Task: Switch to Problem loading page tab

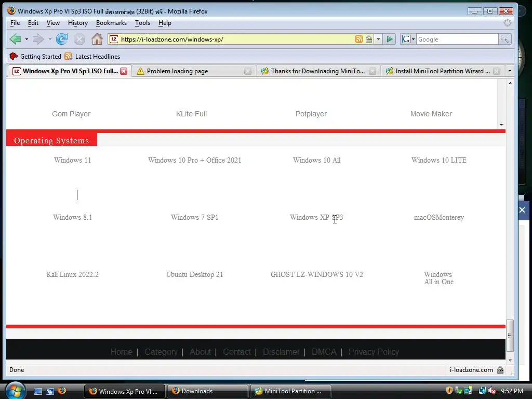Action: 193,71
